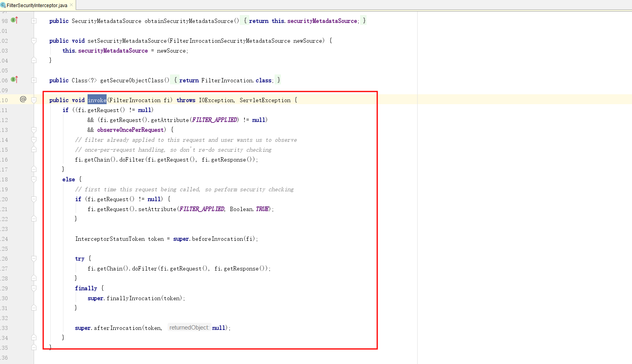The height and width of the screenshot is (364, 632).
Task: Click highlighted 'invoke' method name
Action: (x=97, y=100)
